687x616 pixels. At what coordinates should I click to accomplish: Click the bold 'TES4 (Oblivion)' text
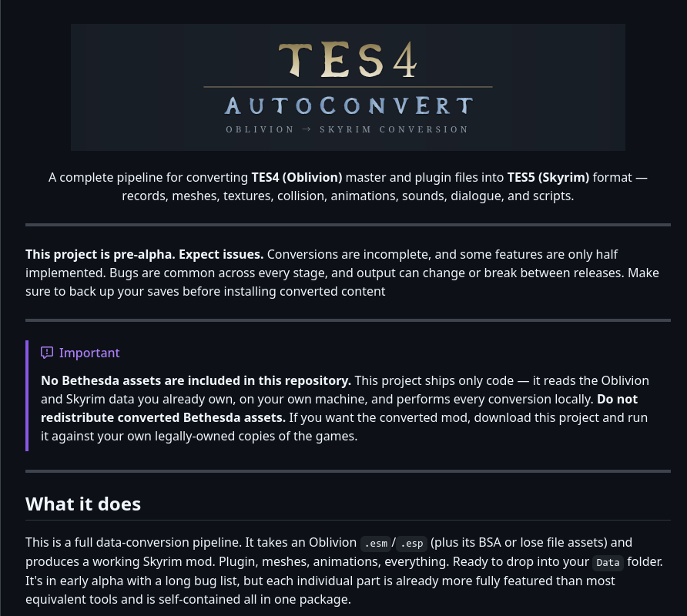[x=297, y=177]
